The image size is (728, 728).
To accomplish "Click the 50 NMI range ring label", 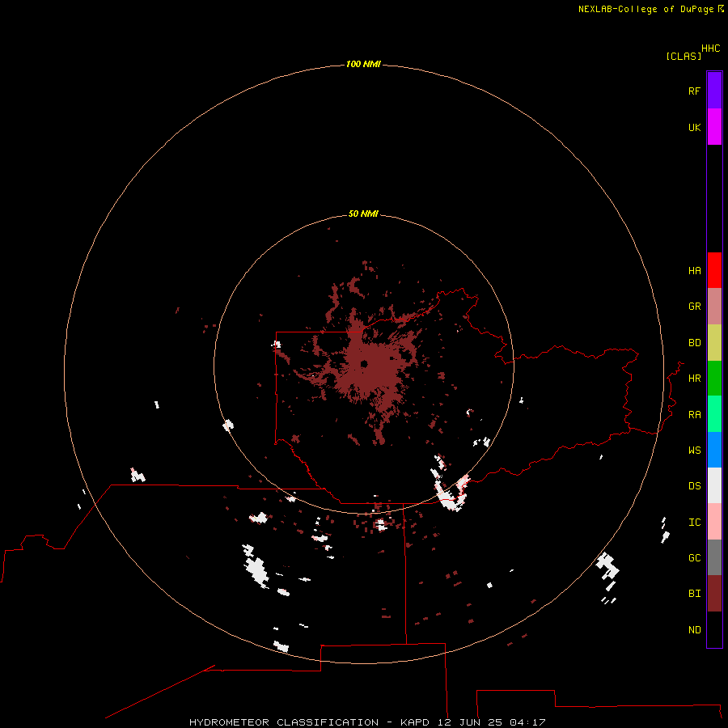I will 363,214.
